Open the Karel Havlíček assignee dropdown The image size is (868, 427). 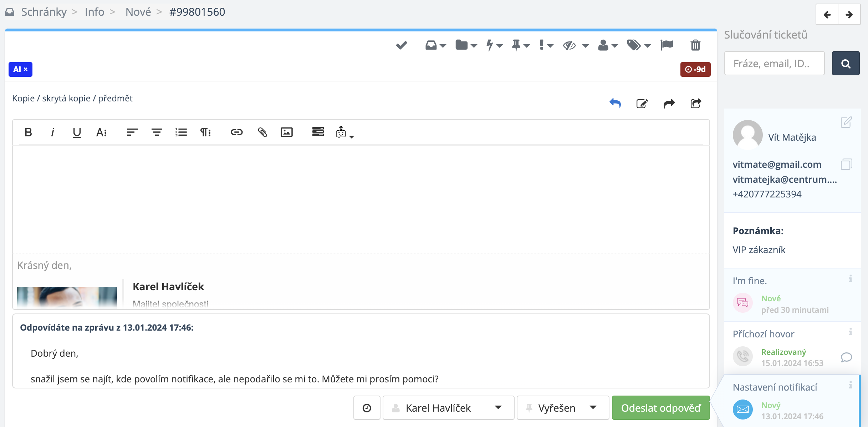pyautogui.click(x=448, y=408)
